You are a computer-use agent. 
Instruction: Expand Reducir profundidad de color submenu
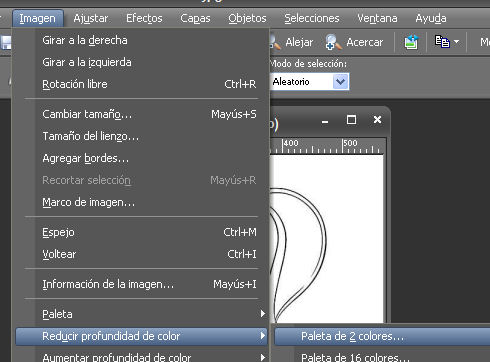point(142,336)
